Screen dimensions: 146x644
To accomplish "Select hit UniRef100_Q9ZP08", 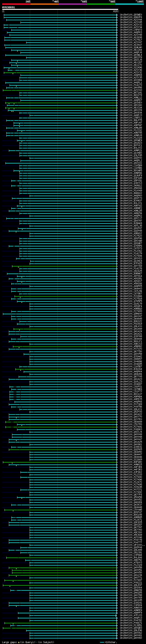I will pos(131,548).
